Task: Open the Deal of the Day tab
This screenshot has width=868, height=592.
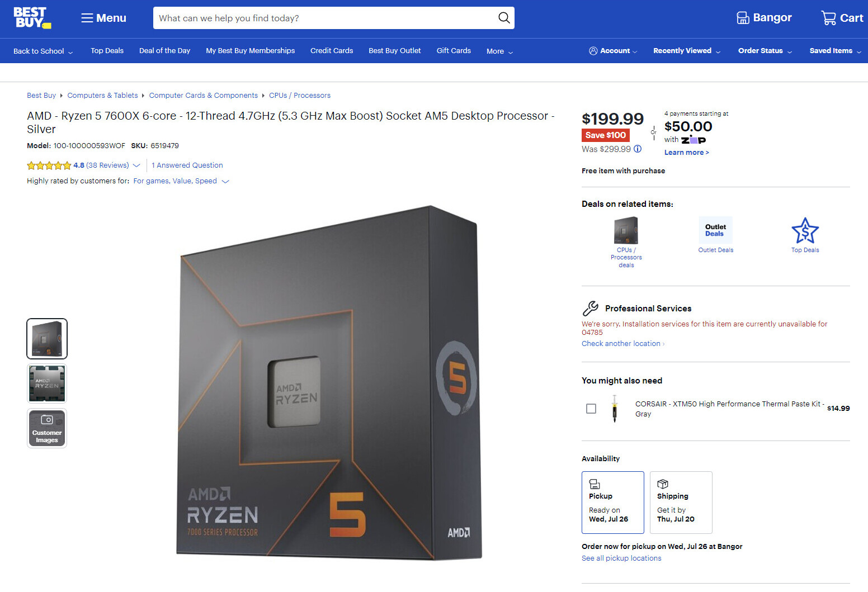Action: [x=164, y=51]
